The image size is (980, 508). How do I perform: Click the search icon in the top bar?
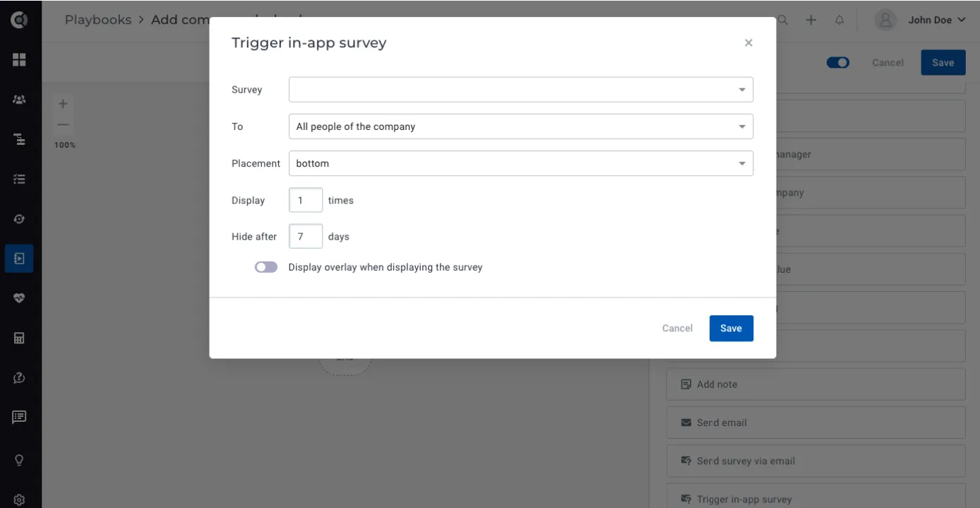point(783,20)
